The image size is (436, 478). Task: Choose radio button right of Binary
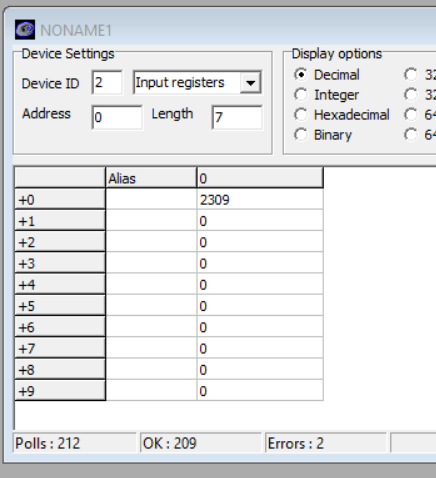click(411, 135)
